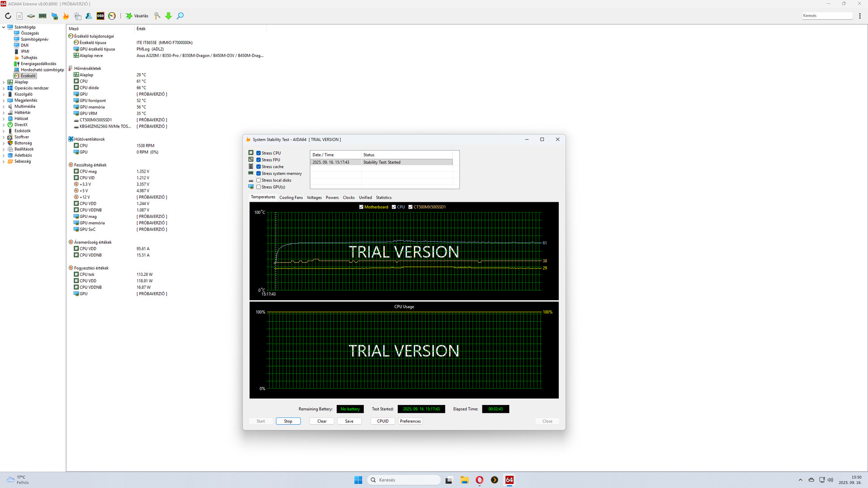Image resolution: width=868 pixels, height=488 pixels.
Task: Click the green download arrow icon
Action: [x=169, y=16]
